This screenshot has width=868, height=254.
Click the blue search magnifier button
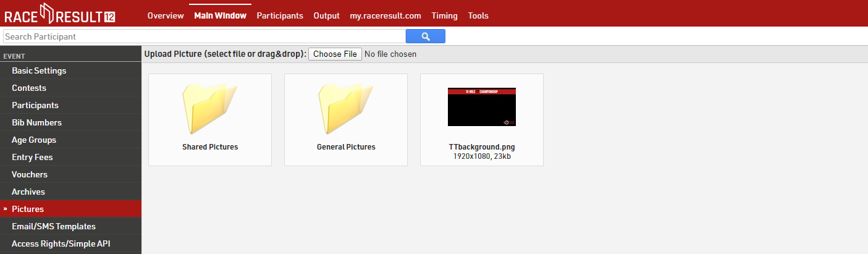[x=425, y=36]
